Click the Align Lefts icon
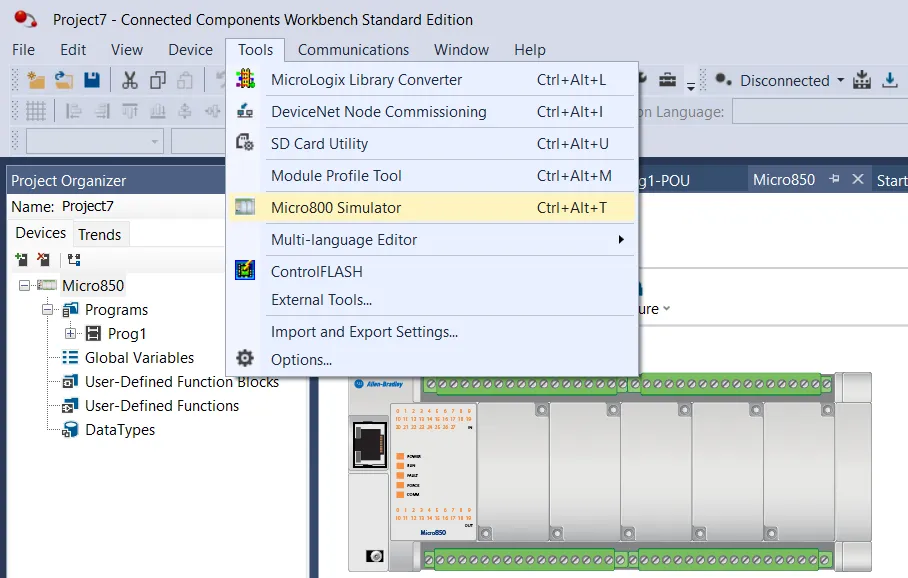 point(73,110)
